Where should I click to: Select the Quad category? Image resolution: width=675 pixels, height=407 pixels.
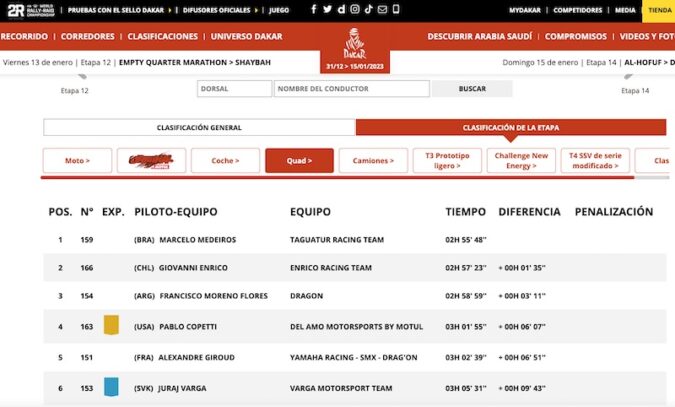coord(299,161)
